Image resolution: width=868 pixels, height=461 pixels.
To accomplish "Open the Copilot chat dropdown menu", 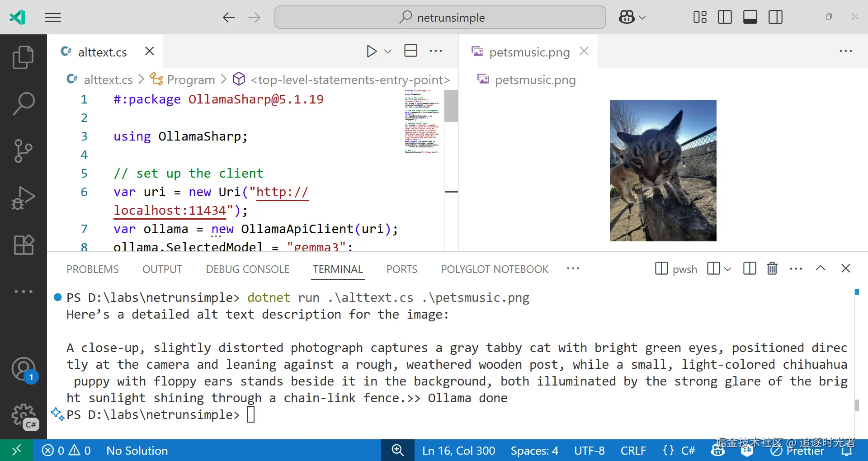I will click(x=642, y=17).
